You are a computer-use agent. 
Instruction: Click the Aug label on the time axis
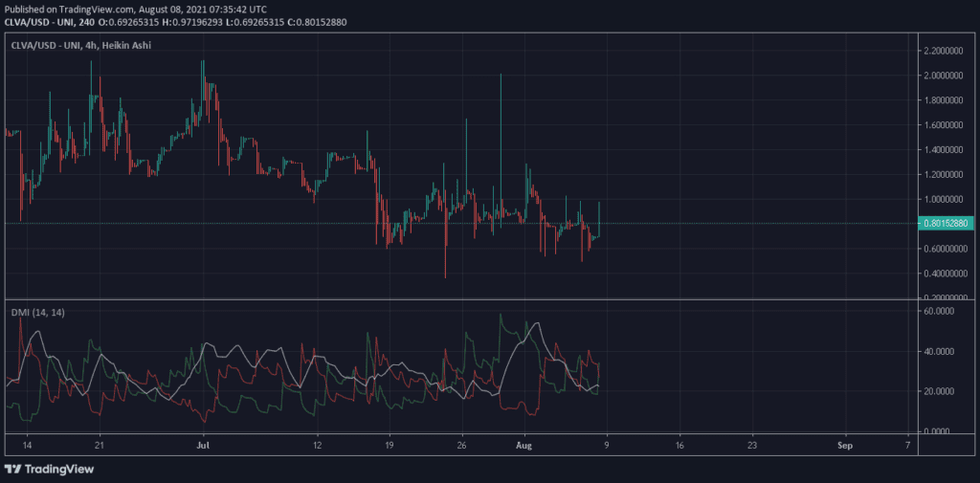click(523, 445)
